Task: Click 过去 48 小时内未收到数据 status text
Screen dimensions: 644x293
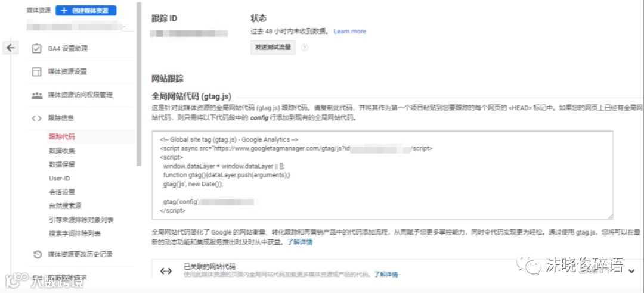Action: coord(290,32)
